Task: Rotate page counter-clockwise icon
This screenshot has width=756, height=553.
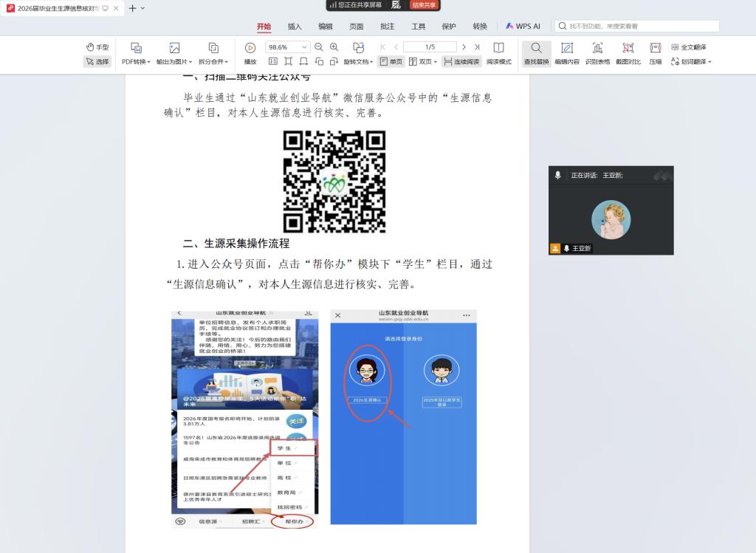Action: 319,61
